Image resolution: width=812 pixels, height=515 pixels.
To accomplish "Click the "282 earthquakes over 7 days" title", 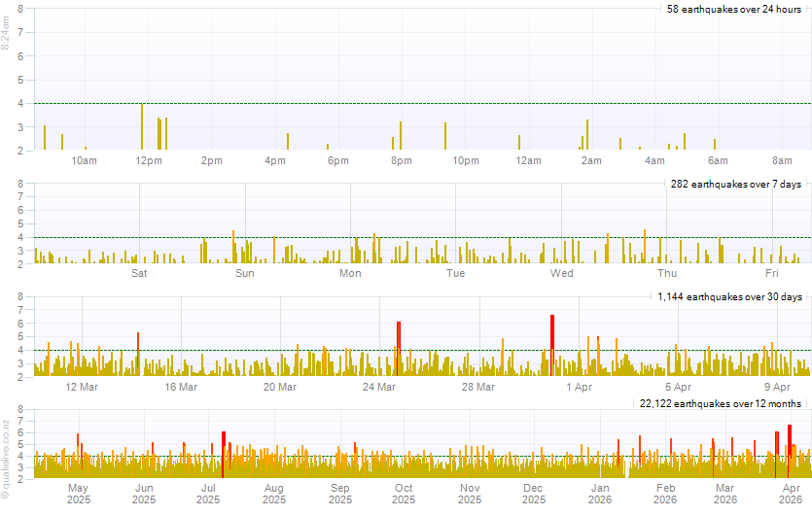I will [x=736, y=184].
